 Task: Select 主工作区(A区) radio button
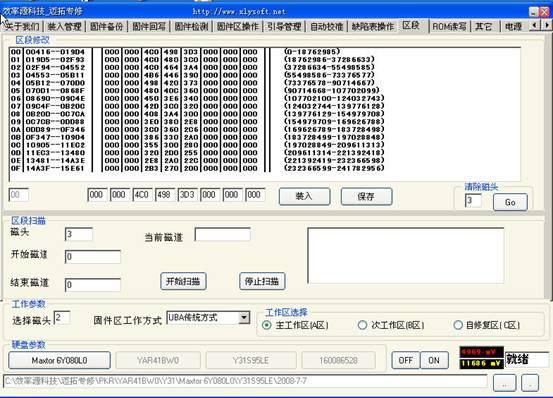click(x=267, y=325)
